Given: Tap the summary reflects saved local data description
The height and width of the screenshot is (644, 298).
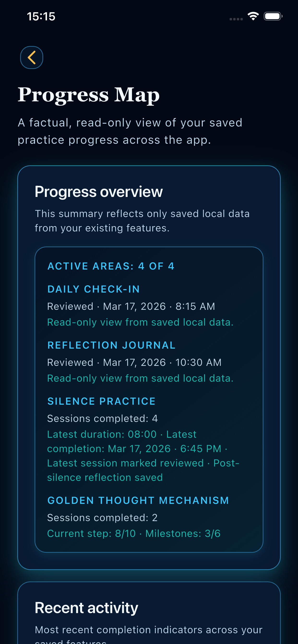Looking at the screenshot, I should click(142, 221).
